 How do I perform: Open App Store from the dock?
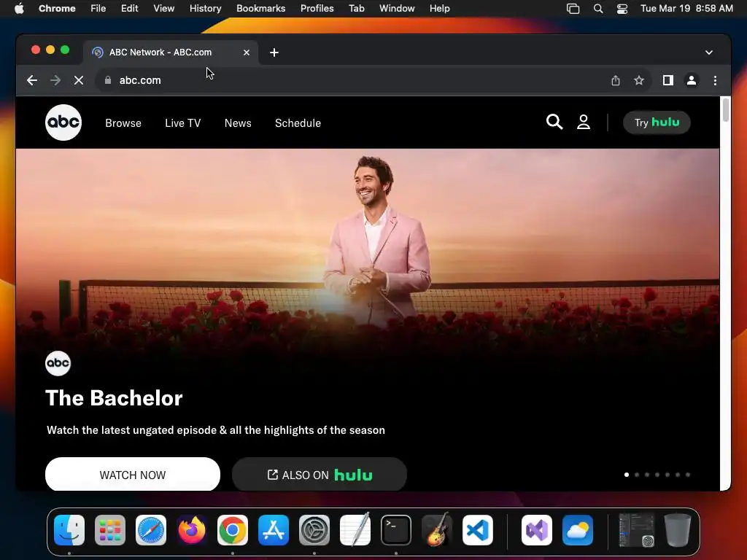click(x=274, y=530)
